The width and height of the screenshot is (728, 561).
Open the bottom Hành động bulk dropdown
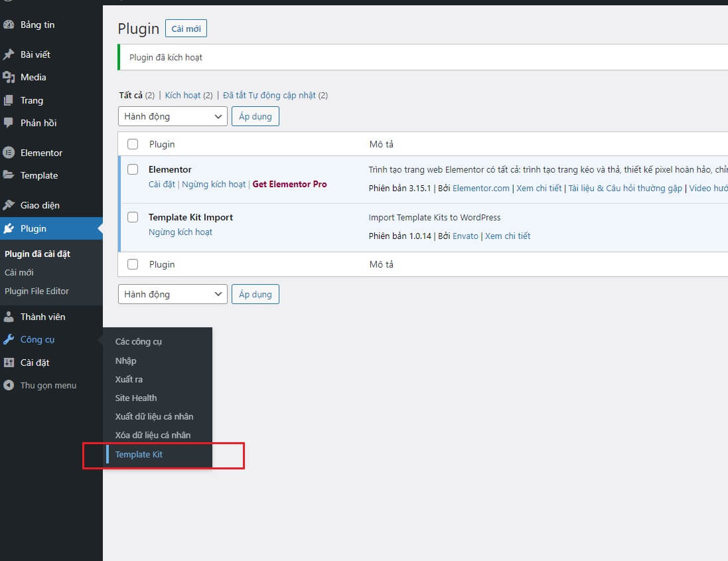[173, 294]
